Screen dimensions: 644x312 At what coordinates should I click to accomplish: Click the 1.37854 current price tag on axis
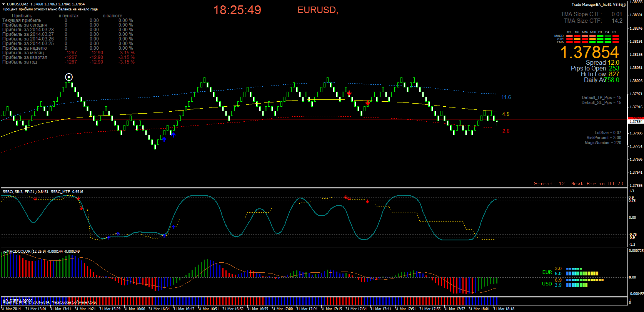tap(636, 121)
